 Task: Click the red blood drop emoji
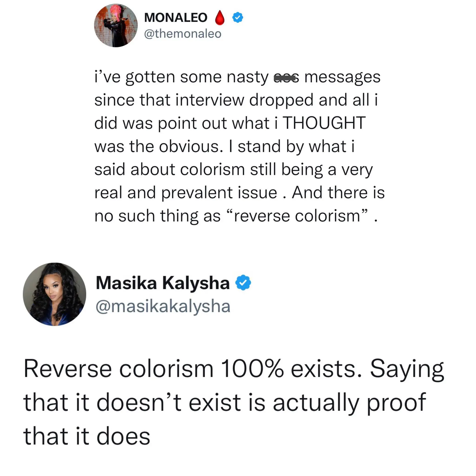(x=220, y=18)
